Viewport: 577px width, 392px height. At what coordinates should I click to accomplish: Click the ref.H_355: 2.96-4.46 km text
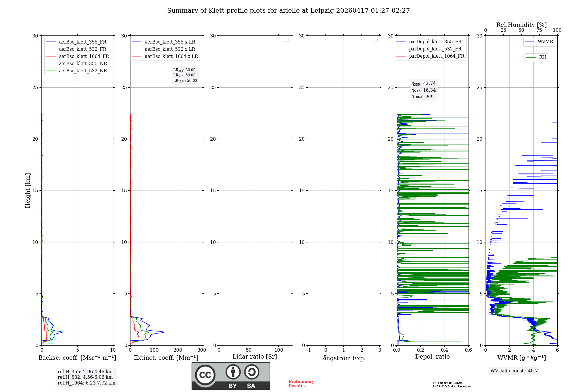point(85,372)
